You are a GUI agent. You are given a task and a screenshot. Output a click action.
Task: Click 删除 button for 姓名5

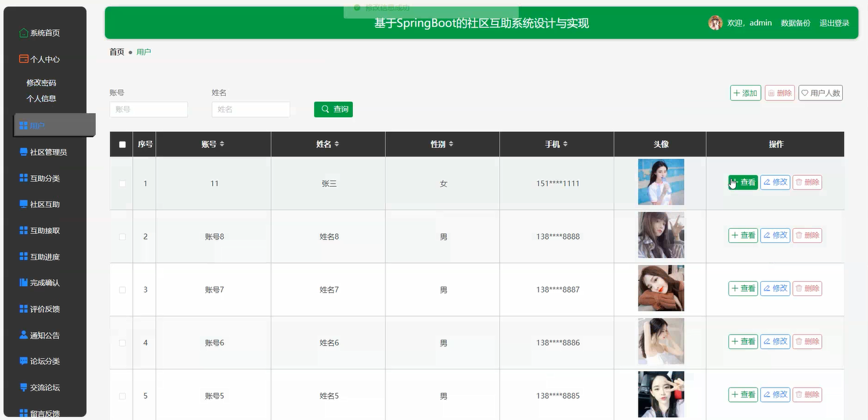point(807,395)
